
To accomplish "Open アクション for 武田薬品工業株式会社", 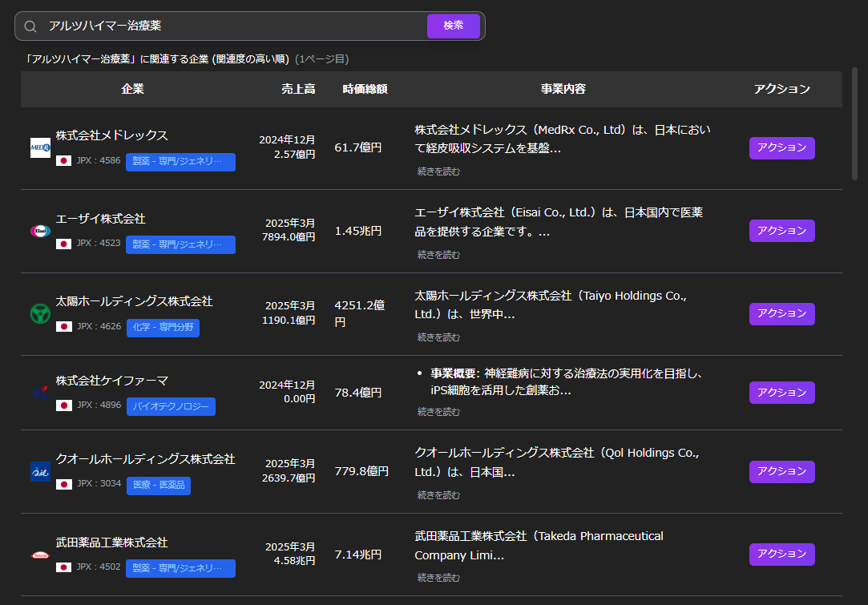I will click(x=781, y=554).
